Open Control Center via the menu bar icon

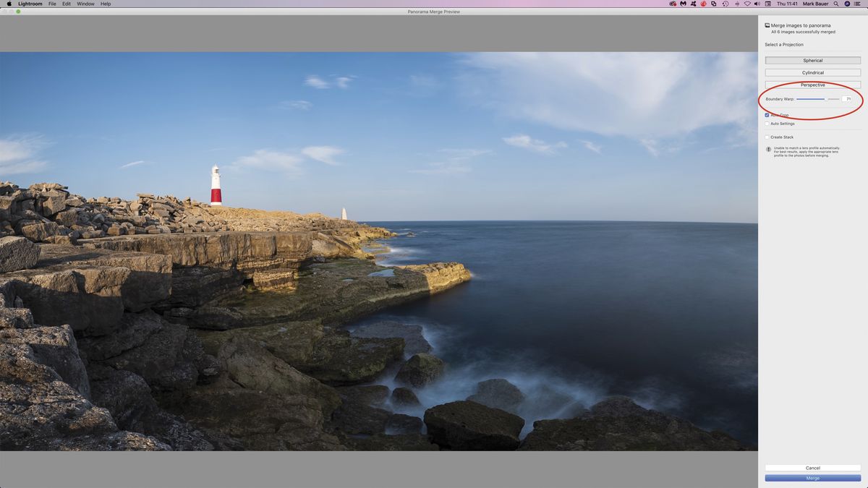tap(858, 4)
